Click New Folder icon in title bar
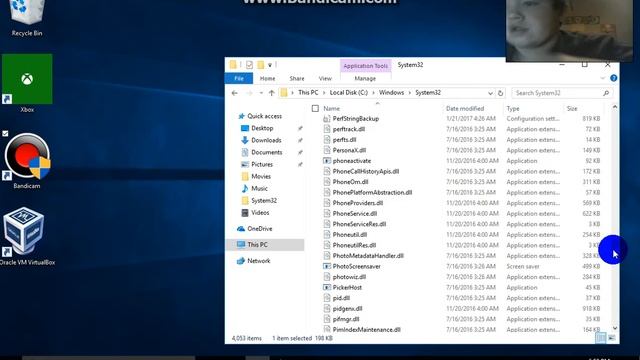640x360 pixels. click(260, 65)
